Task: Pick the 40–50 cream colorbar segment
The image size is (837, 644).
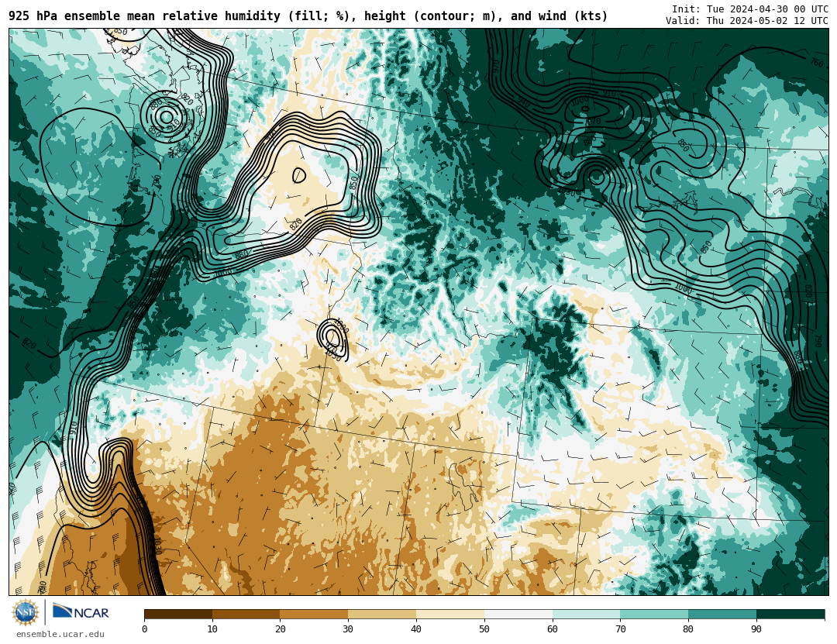Action: click(x=450, y=615)
